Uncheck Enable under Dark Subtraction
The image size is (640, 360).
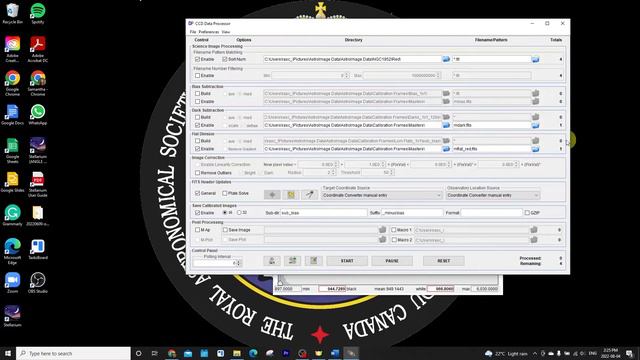[x=198, y=125]
